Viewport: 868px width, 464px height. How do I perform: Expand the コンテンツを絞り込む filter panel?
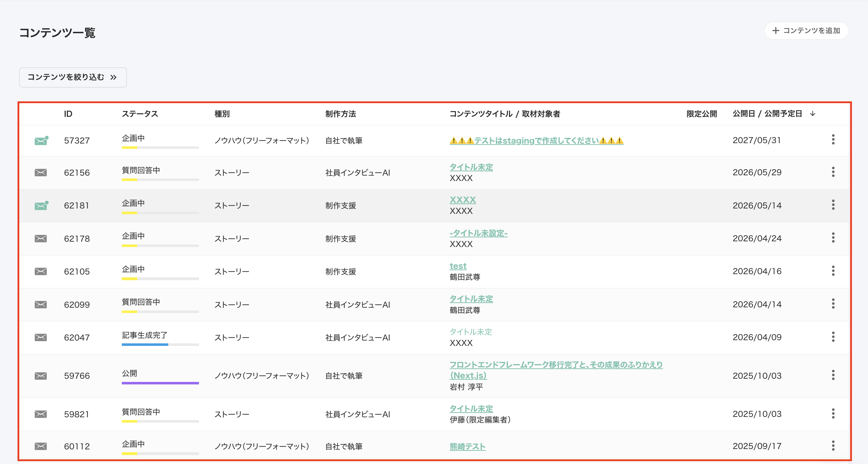73,77
